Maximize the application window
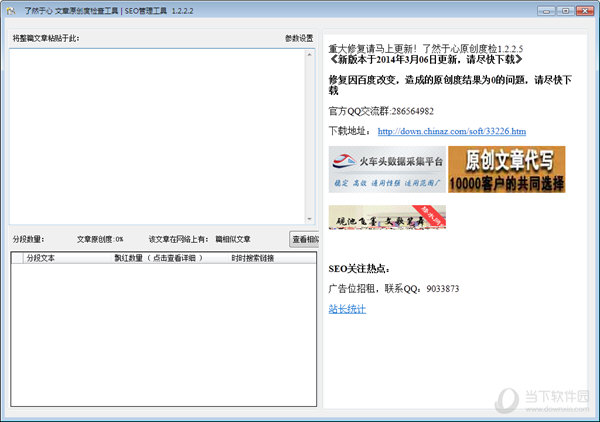Viewport: 600px width, 422px height. (x=565, y=10)
